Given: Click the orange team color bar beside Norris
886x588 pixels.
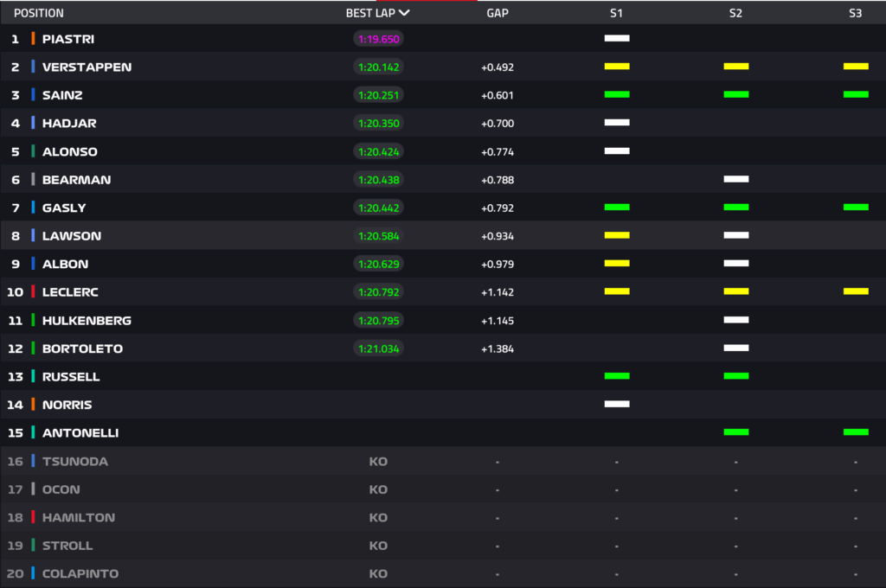Looking at the screenshot, I should (33, 405).
